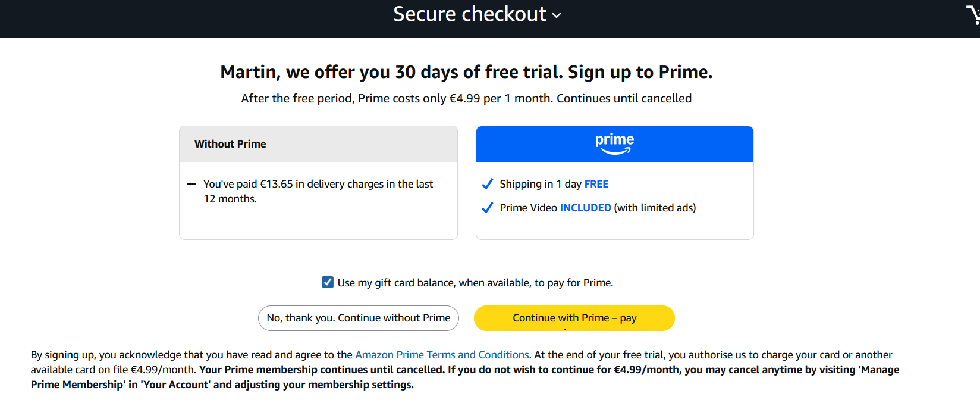980x406 pixels.
Task: Open Amazon Prime Terms and Conditions link
Action: [x=442, y=355]
